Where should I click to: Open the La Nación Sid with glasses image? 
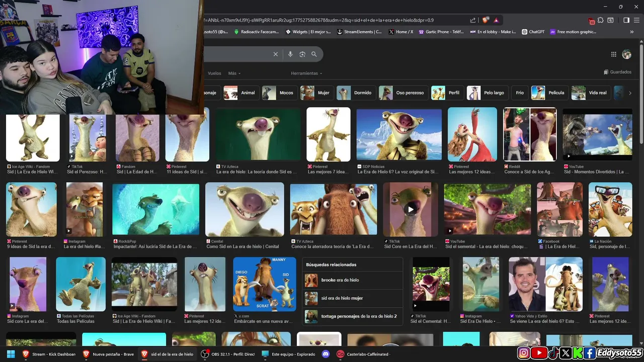tap(610, 209)
